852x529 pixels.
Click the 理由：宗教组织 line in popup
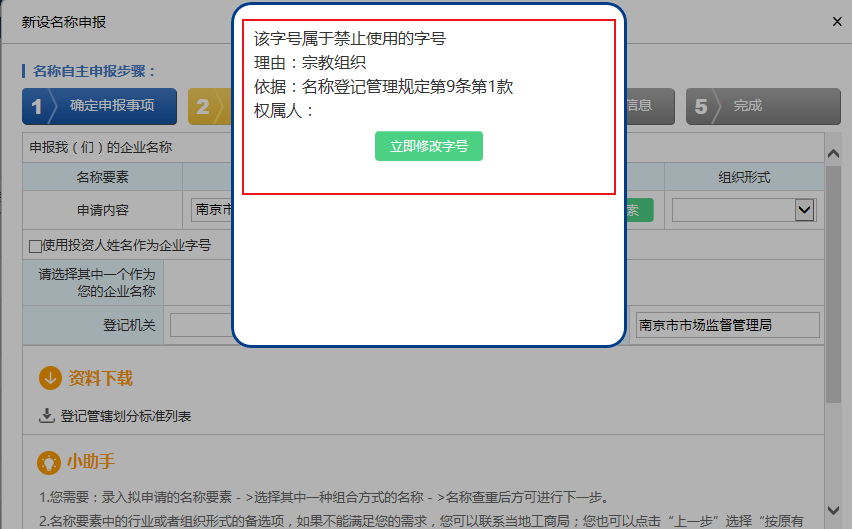coord(310,62)
